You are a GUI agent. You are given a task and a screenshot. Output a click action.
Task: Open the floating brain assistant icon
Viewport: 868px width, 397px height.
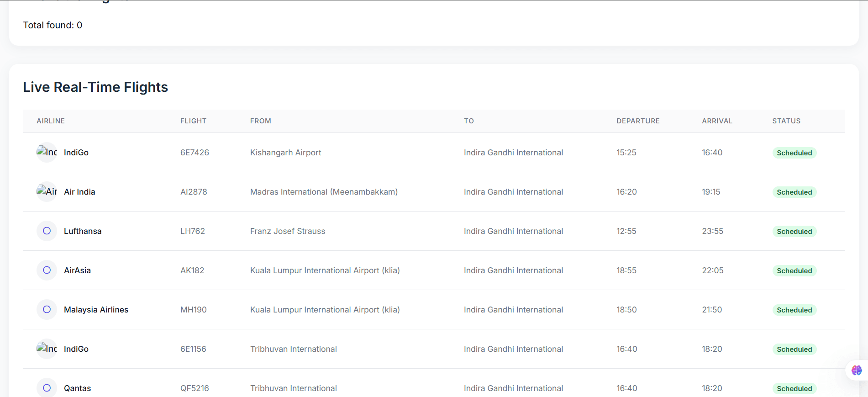click(x=857, y=370)
